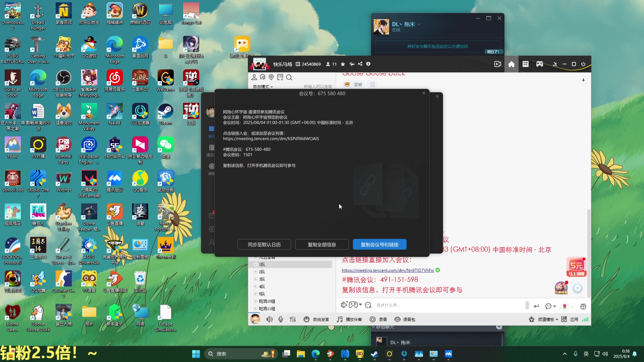The image size is (644, 362).
Task: Click the Windows Start button
Action: 196,354
